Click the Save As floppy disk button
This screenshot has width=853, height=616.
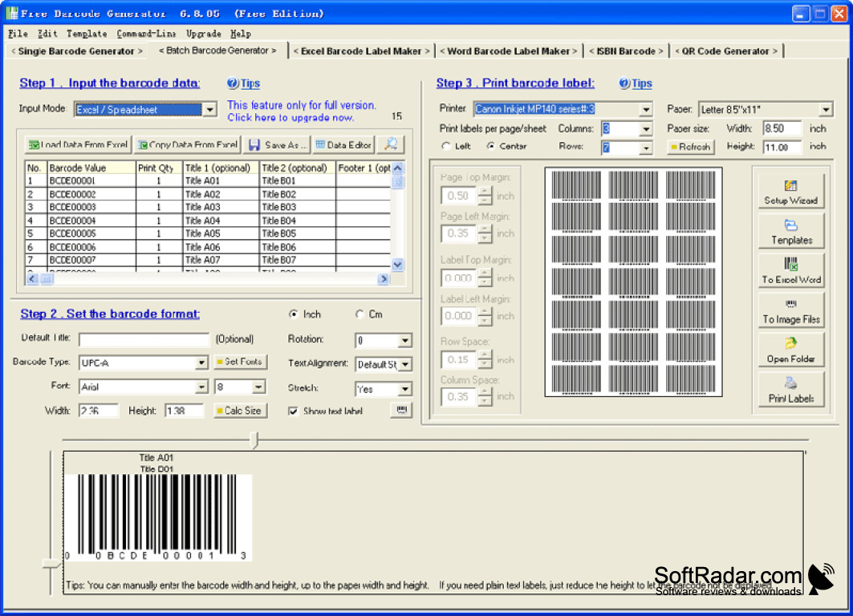[277, 144]
